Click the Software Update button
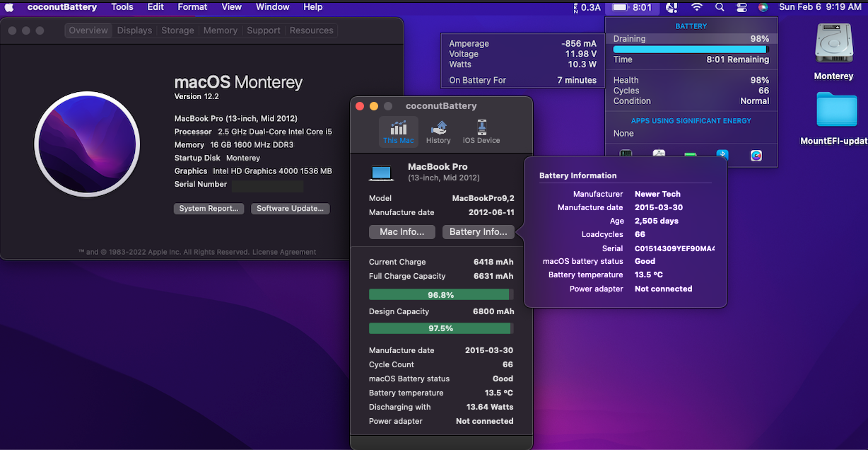This screenshot has height=450, width=868. pos(290,209)
